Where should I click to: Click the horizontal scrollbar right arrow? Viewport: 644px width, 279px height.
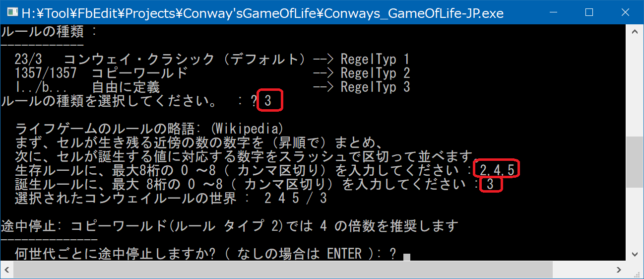(x=619, y=270)
